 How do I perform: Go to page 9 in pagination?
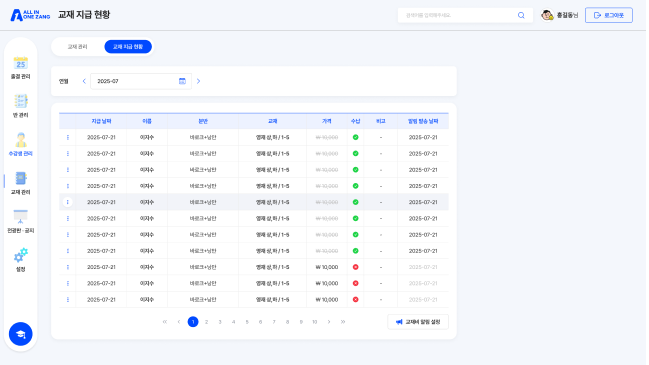click(x=301, y=322)
